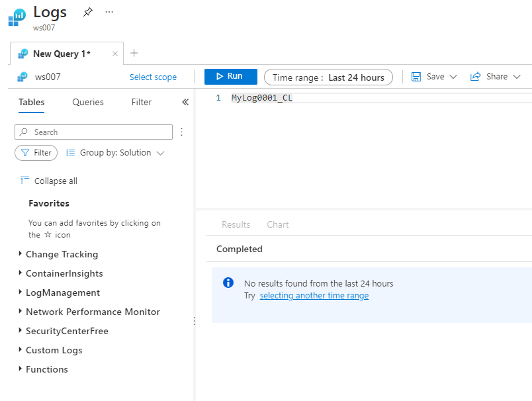Close the New Query 1 tab

point(115,54)
